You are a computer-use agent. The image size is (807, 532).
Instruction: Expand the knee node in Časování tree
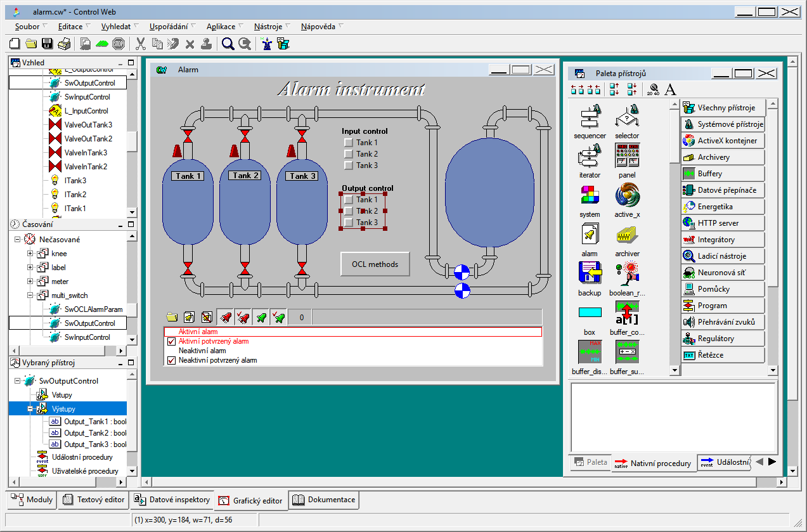[30, 254]
